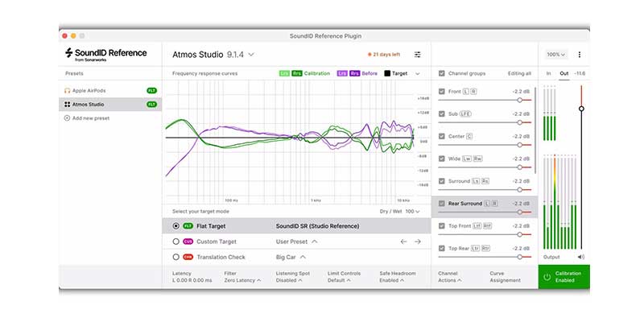Viewport: 644px width, 322px height.
Task: Click the Ltf tag on Top Front
Action: [x=477, y=226]
